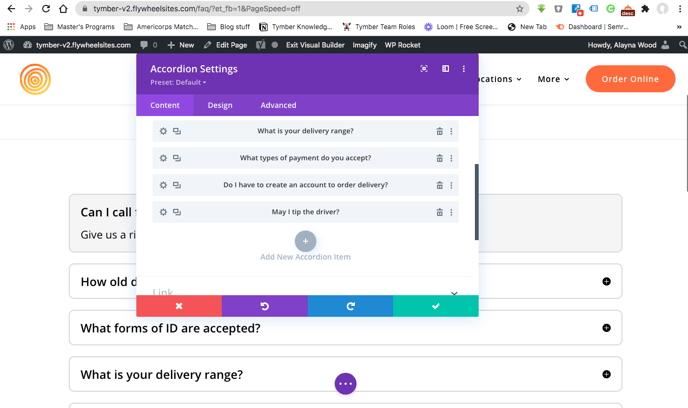Open tymber-v2.flywheelsites.com site menu
The width and height of the screenshot is (688, 408).
77,45
